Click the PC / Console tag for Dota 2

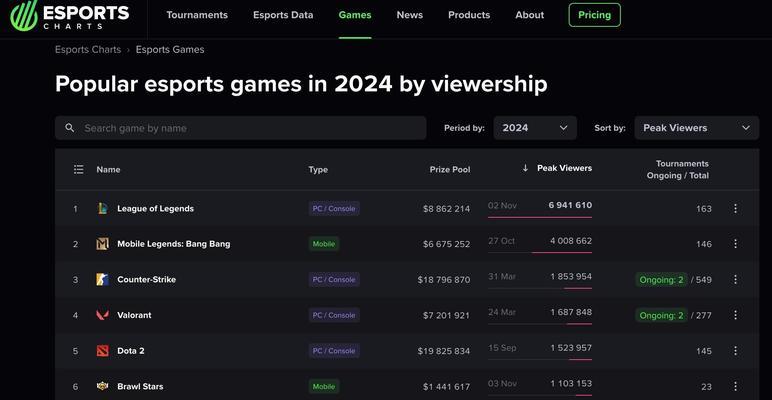coord(334,351)
